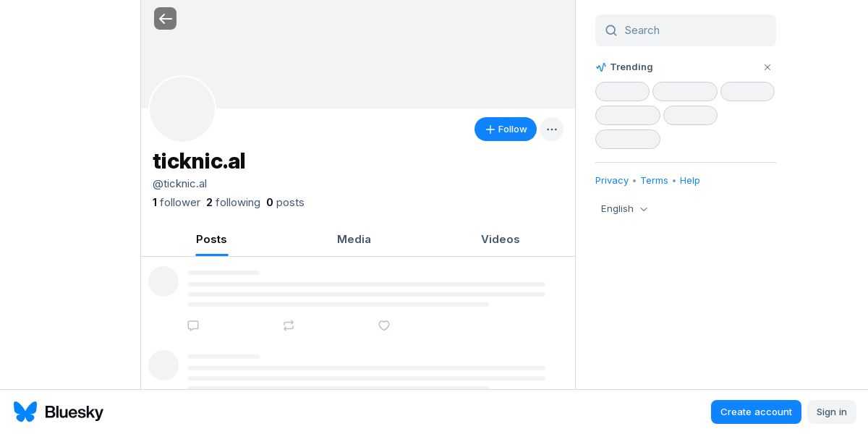
Task: Switch to the Videos tab
Action: (x=501, y=239)
